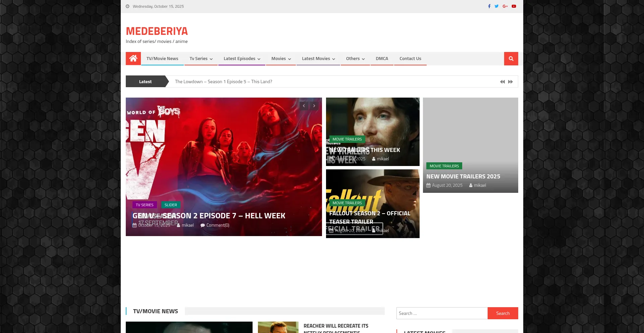Screen dimensions: 644x333
Task: Open the TV/Movie News menu item
Action: tap(162, 59)
